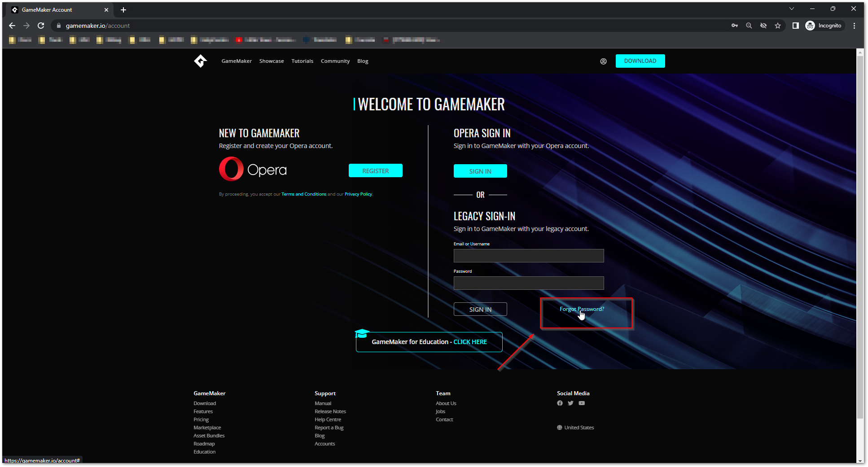Open the browser zoom magnifier icon
868x467 pixels.
749,26
